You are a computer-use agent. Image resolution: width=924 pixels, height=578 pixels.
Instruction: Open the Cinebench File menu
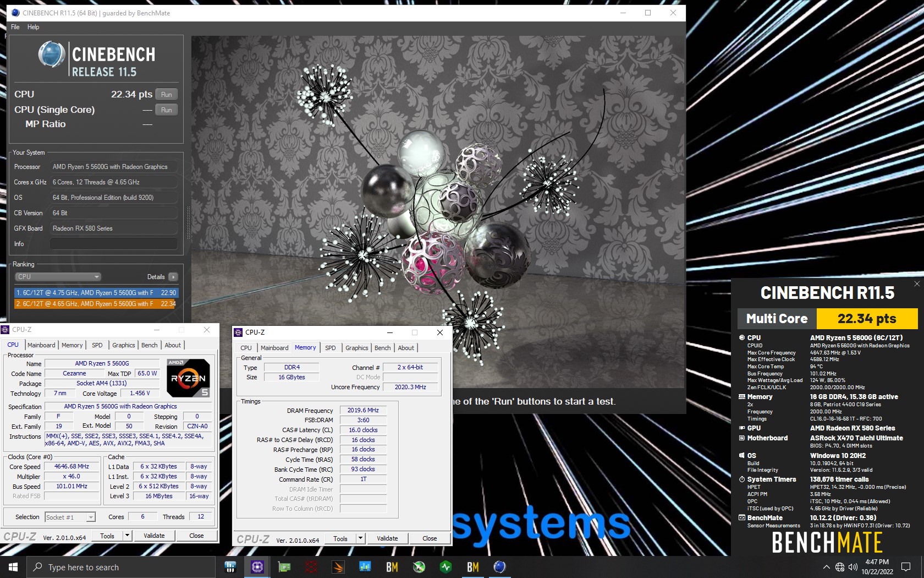(15, 27)
